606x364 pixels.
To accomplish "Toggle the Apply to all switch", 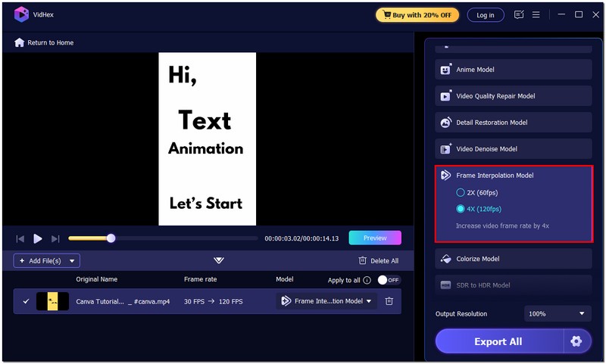I will [389, 280].
